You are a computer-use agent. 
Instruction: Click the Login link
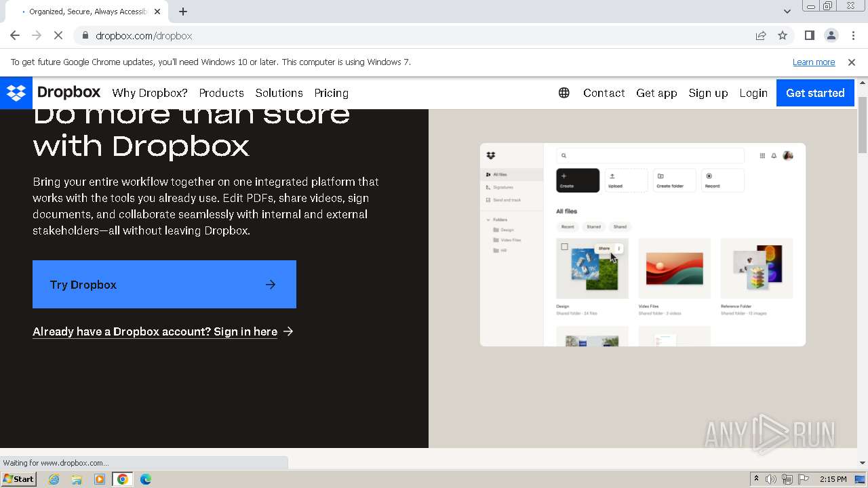pos(753,93)
